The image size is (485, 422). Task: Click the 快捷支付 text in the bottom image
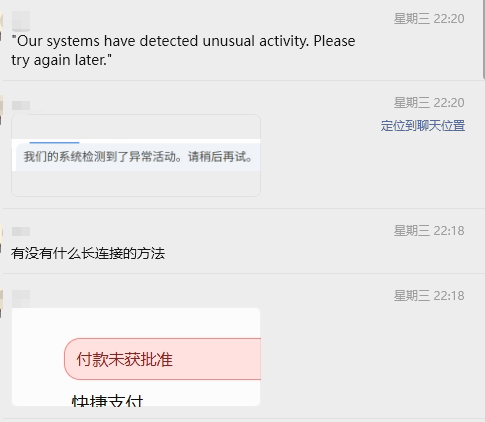107,400
